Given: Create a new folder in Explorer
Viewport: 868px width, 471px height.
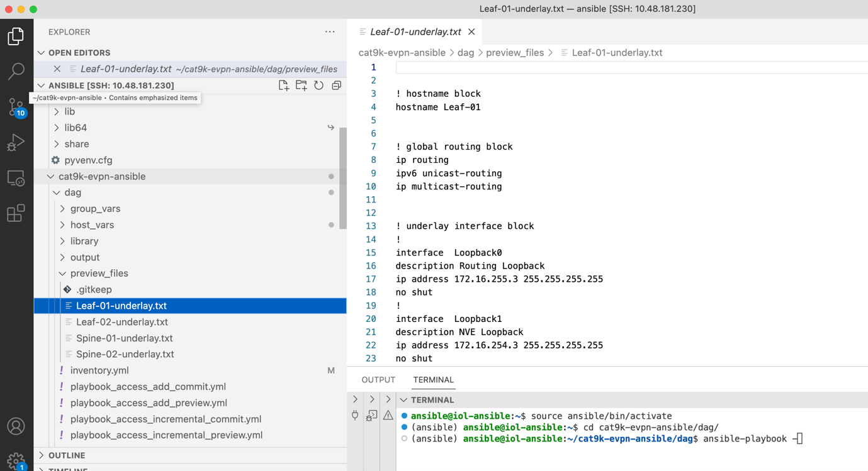Looking at the screenshot, I should pyautogui.click(x=302, y=86).
